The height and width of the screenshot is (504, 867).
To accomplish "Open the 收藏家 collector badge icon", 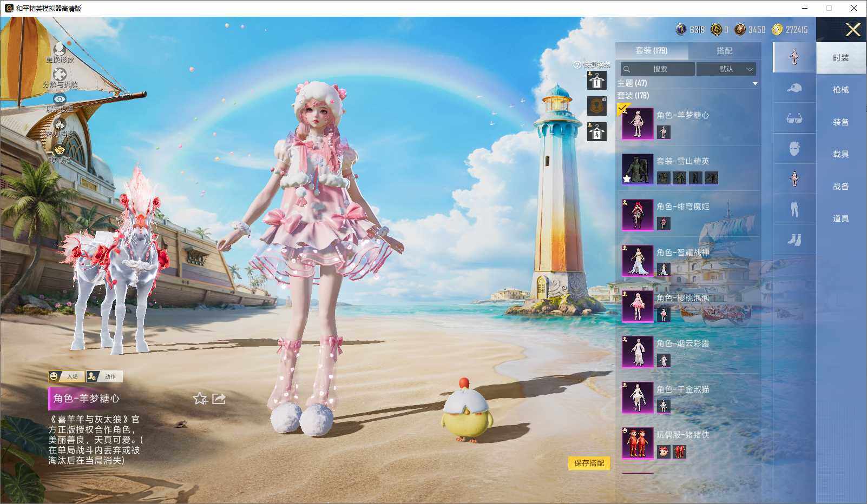I will pyautogui.click(x=60, y=149).
